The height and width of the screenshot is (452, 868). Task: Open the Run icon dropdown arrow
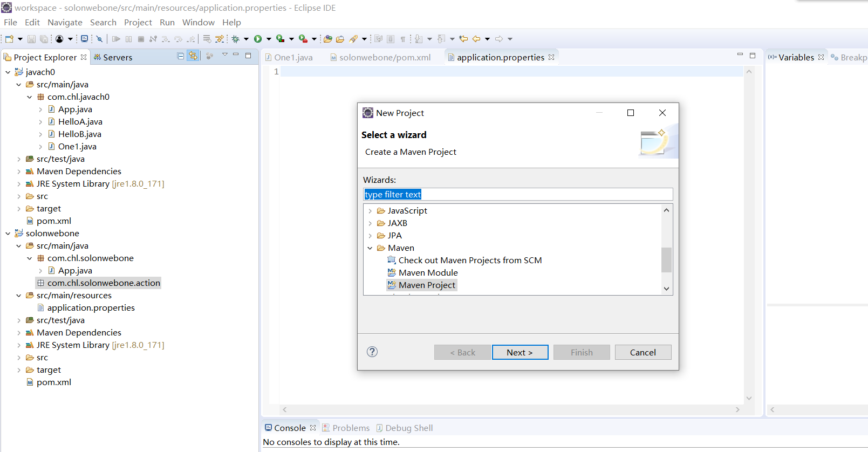click(x=269, y=39)
